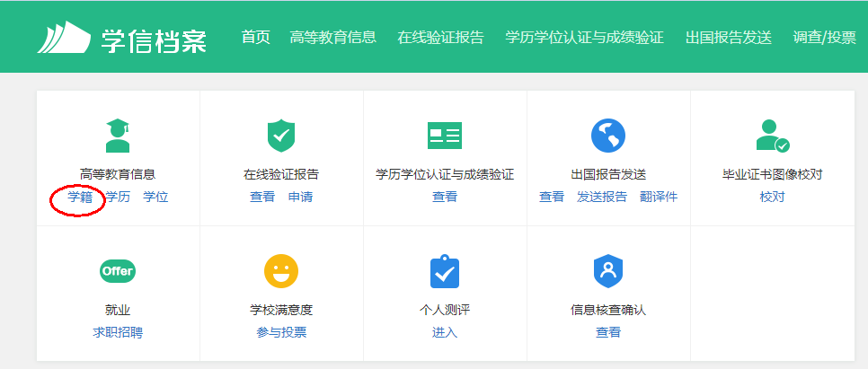Click the blue globe 出国报告发送 icon

608,136
